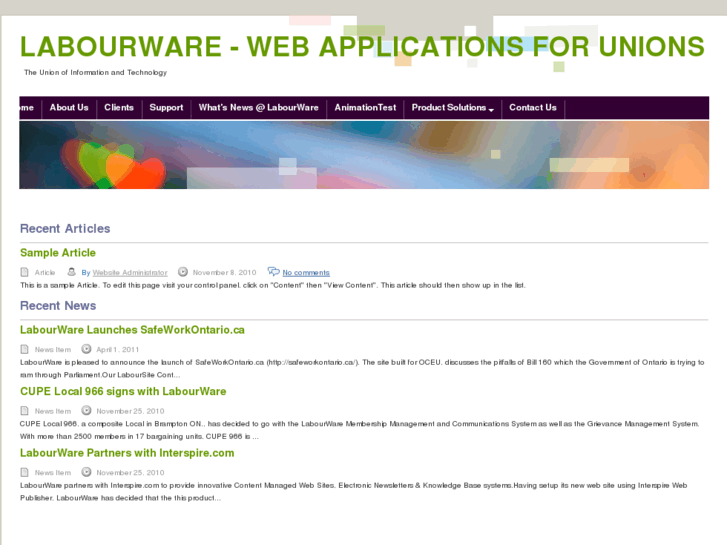Click the Interspire partnership summary paragraph

(x=354, y=492)
